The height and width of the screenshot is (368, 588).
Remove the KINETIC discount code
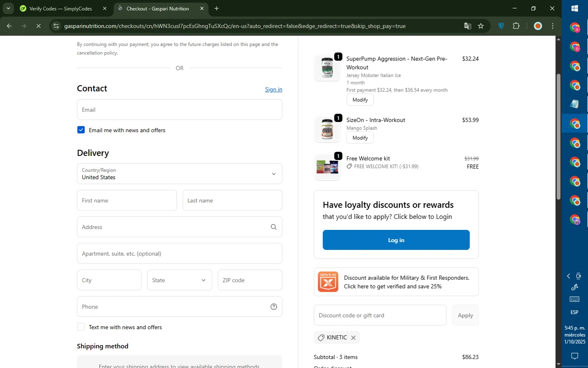[353, 337]
